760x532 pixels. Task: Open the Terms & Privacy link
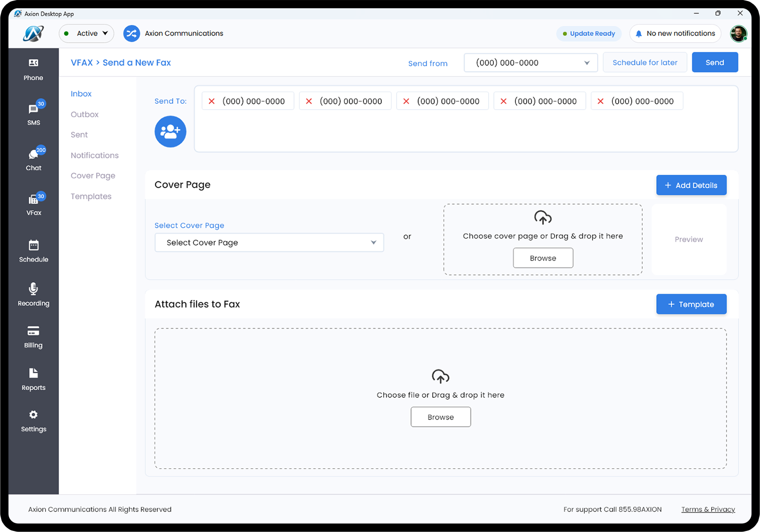point(708,509)
